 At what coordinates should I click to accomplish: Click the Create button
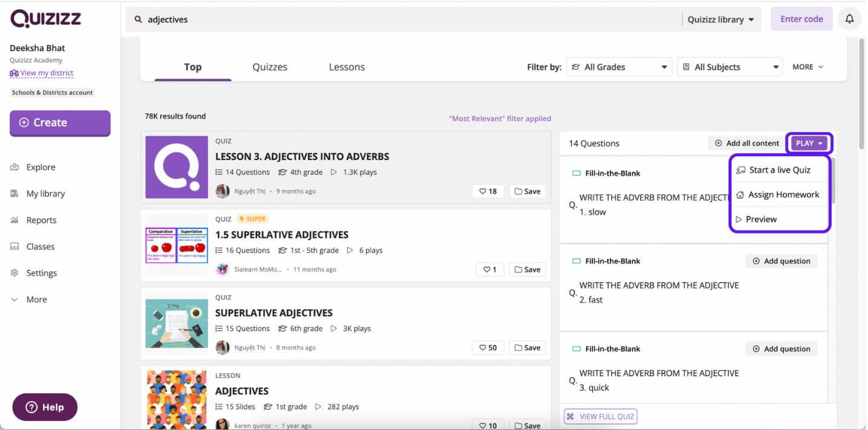click(x=60, y=123)
